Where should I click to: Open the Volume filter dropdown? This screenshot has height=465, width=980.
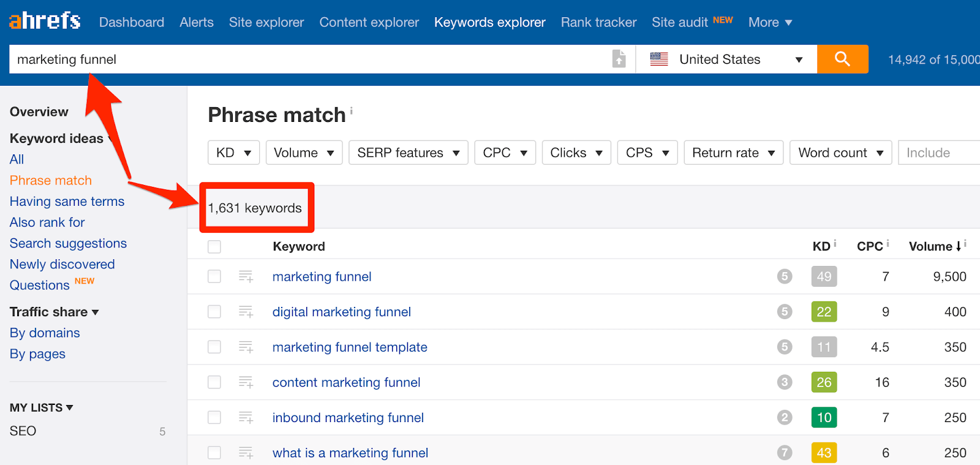(x=304, y=153)
